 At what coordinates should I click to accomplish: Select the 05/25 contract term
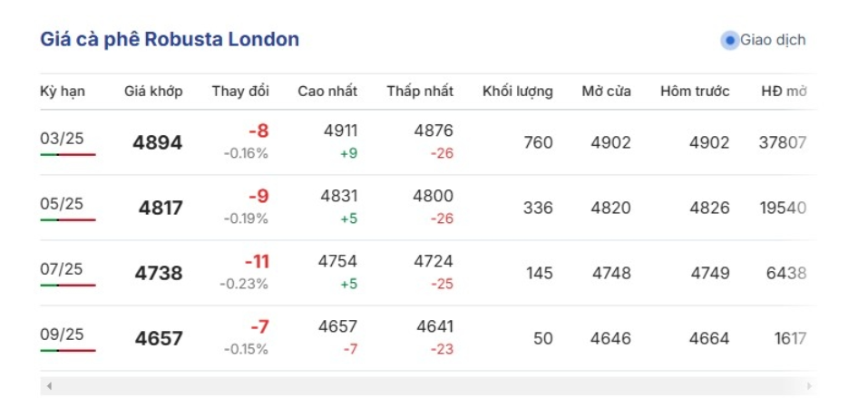pyautogui.click(x=62, y=204)
